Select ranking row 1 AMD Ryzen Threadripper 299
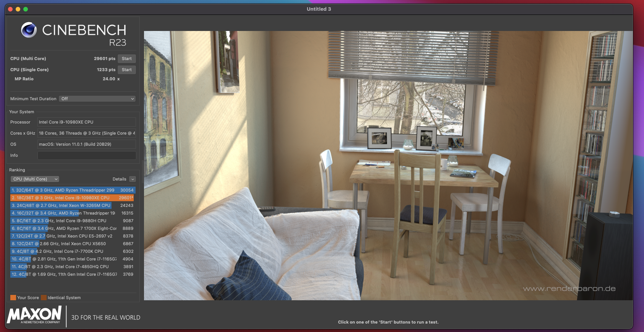The image size is (644, 332). (73, 190)
